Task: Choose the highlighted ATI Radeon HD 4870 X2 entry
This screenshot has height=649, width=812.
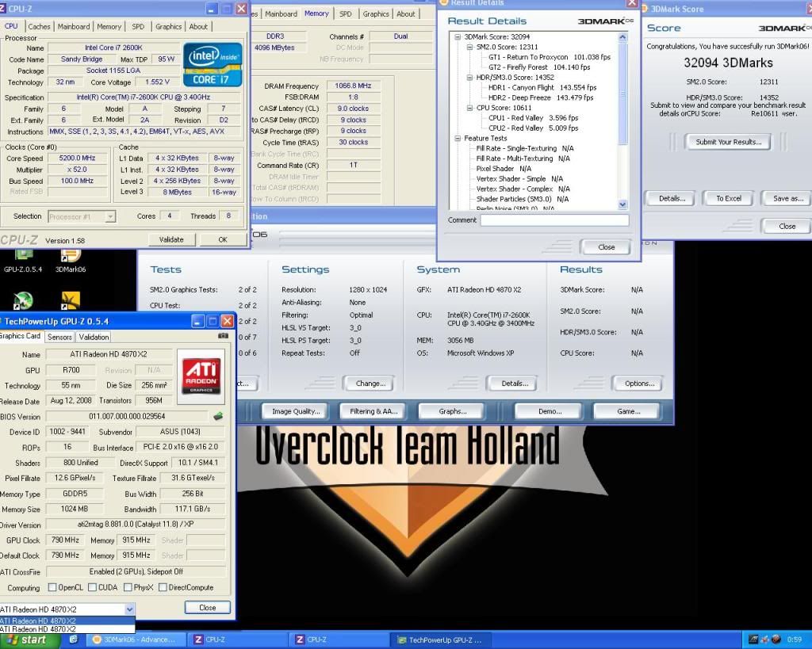Action: point(67,621)
